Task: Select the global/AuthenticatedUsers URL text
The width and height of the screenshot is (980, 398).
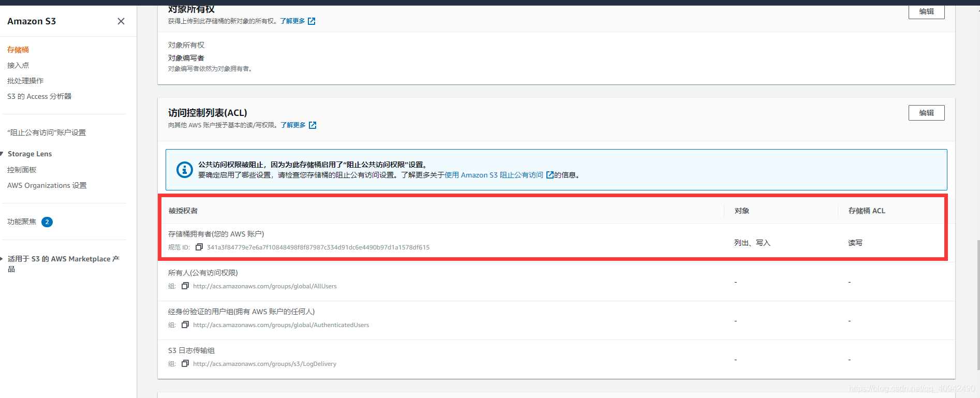Action: pyautogui.click(x=281, y=325)
